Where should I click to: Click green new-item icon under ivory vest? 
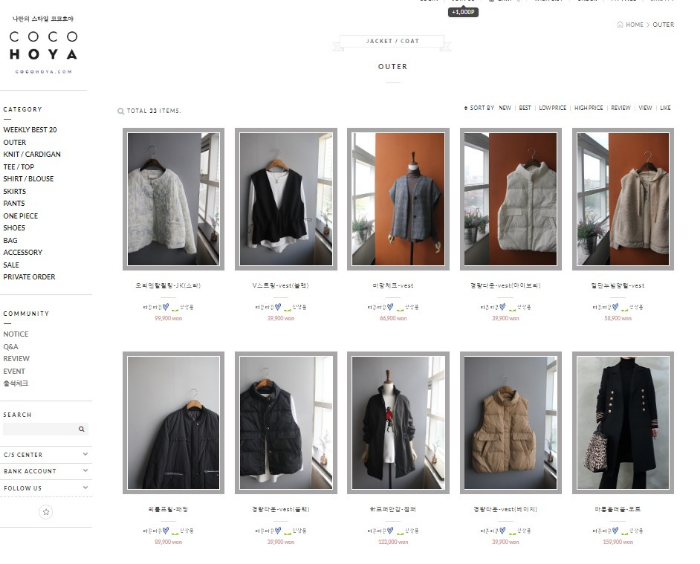click(x=512, y=309)
